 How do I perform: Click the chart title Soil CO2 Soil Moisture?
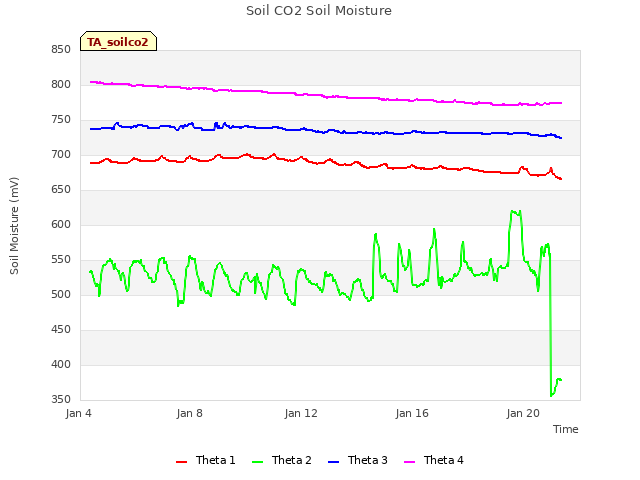(x=319, y=11)
